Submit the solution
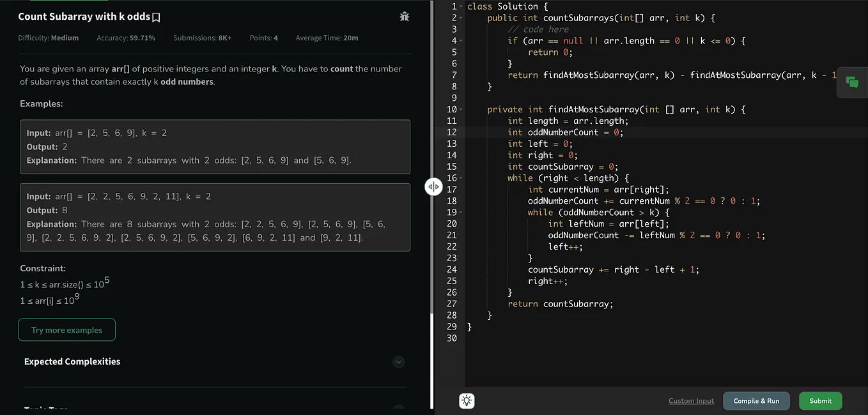 (820, 401)
